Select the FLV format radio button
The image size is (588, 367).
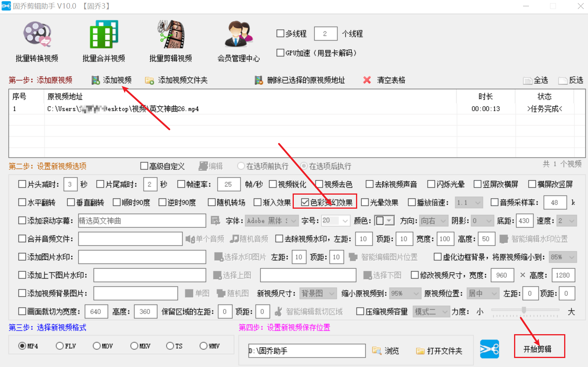(x=59, y=346)
